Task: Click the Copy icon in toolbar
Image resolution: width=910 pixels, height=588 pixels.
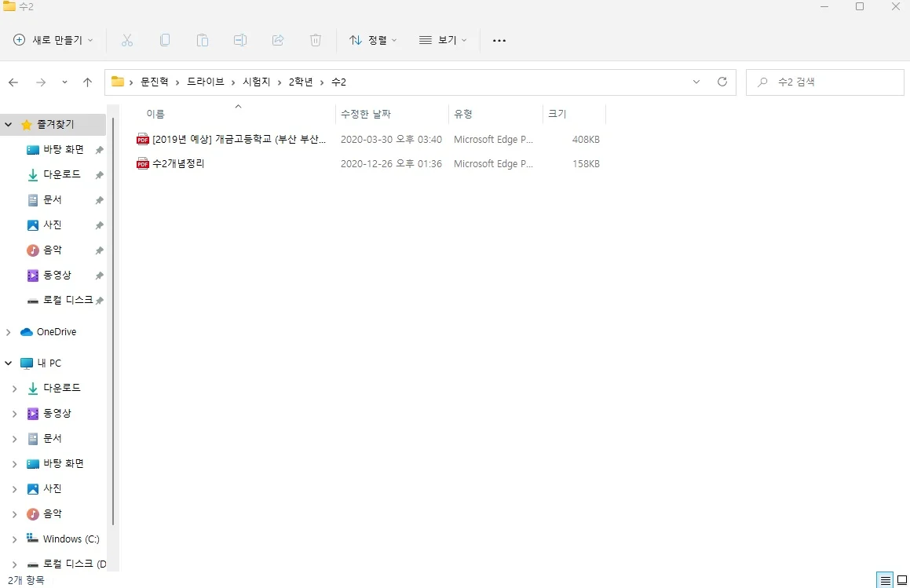Action: point(165,40)
